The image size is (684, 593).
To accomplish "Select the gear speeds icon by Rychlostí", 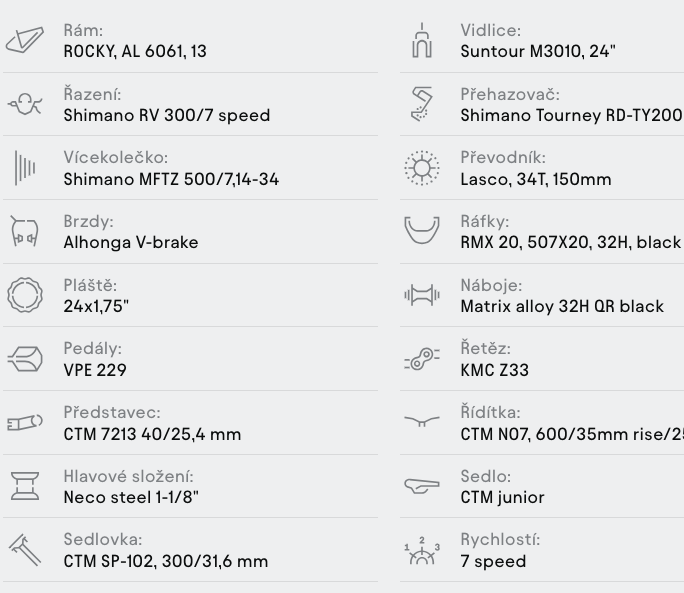I will point(422,551).
